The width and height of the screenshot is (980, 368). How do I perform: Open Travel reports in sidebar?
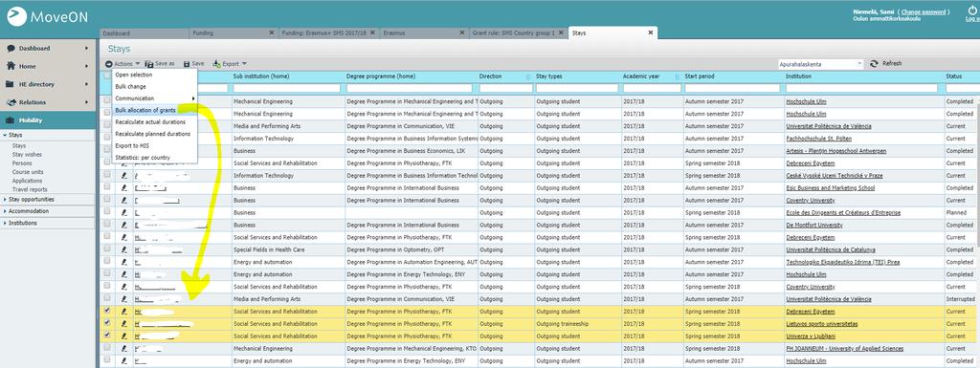[x=30, y=189]
